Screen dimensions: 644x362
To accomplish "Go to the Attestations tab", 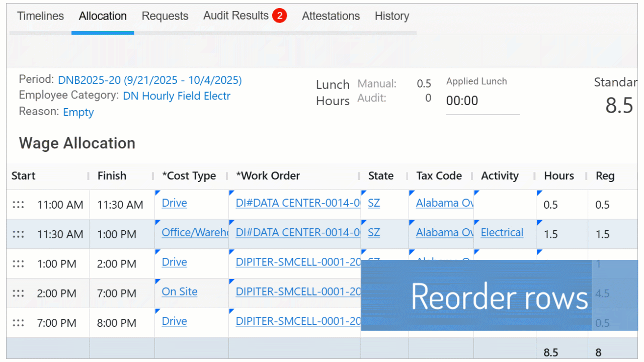I will tap(331, 16).
